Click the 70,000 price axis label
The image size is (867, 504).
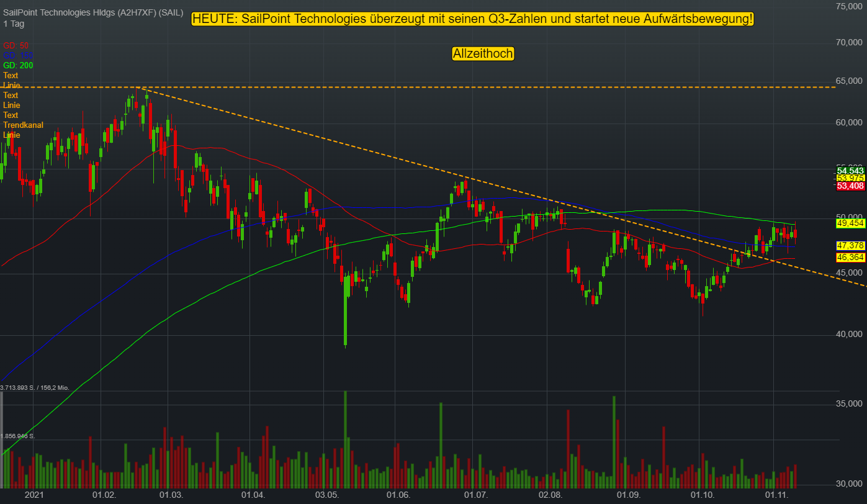[x=850, y=43]
